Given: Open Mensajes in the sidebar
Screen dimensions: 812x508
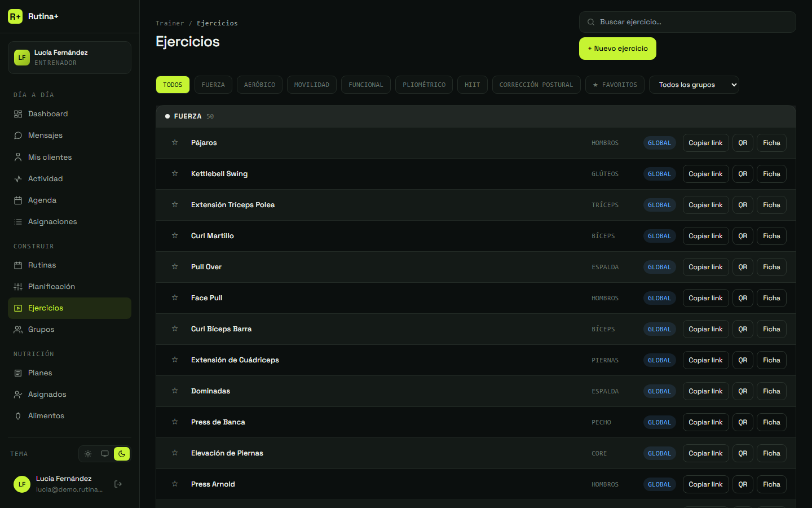Looking at the screenshot, I should pyautogui.click(x=69, y=135).
